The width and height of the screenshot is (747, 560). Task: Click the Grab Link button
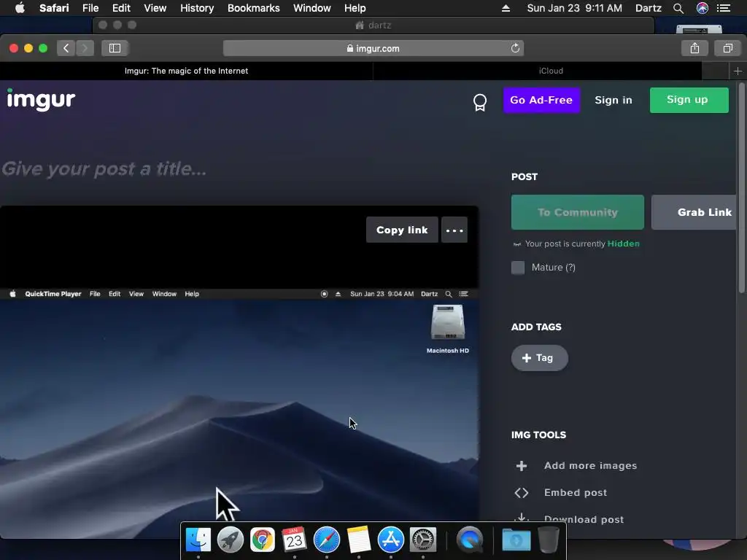pos(694,212)
